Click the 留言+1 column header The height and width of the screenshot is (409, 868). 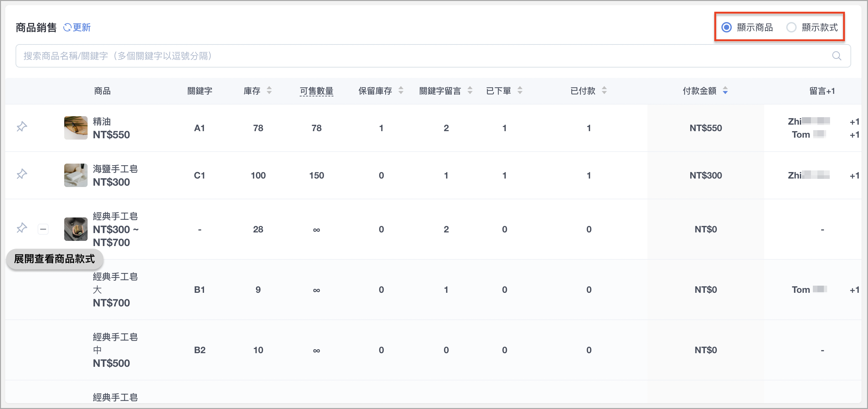click(822, 91)
